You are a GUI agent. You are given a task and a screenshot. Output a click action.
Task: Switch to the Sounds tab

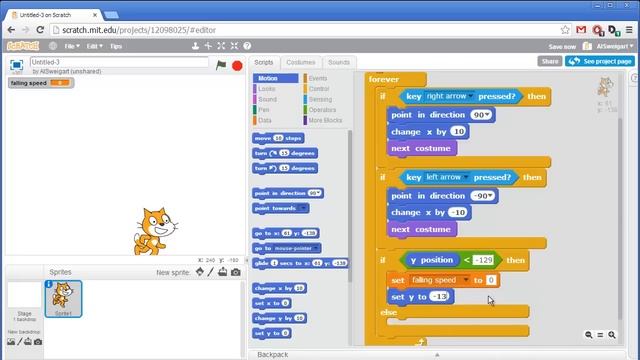pos(339,62)
